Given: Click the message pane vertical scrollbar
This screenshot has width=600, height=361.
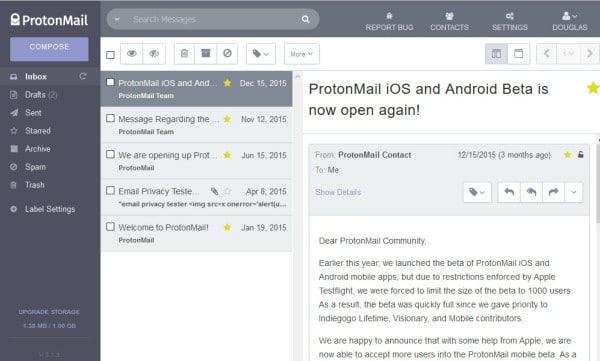Looking at the screenshot, I should (x=598, y=184).
